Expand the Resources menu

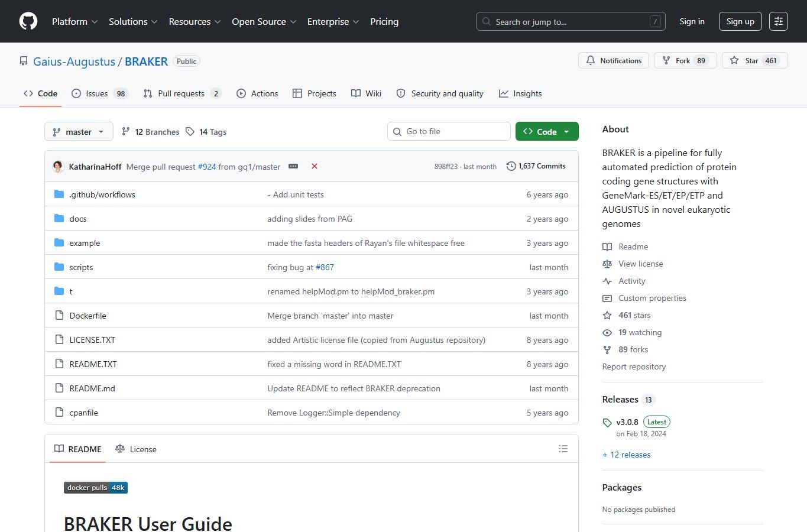click(x=195, y=21)
